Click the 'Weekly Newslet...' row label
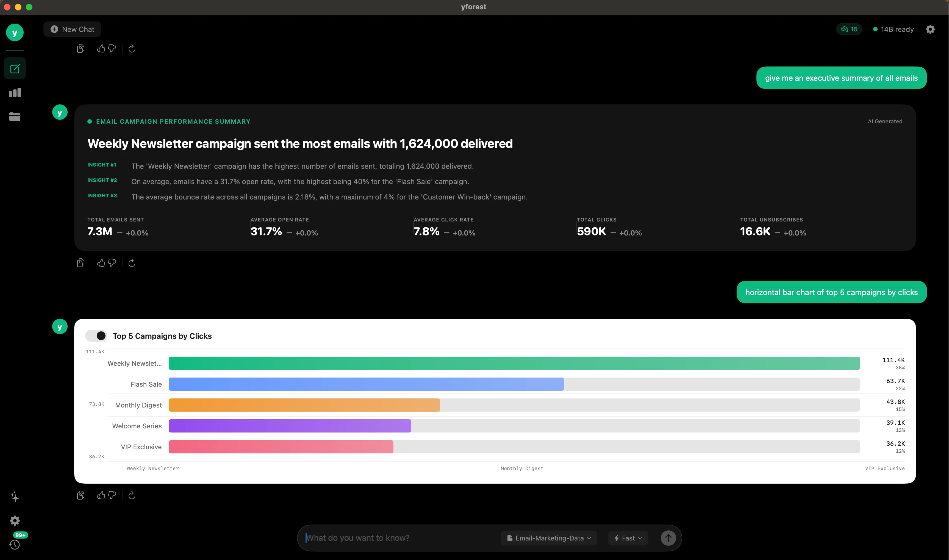 134,364
